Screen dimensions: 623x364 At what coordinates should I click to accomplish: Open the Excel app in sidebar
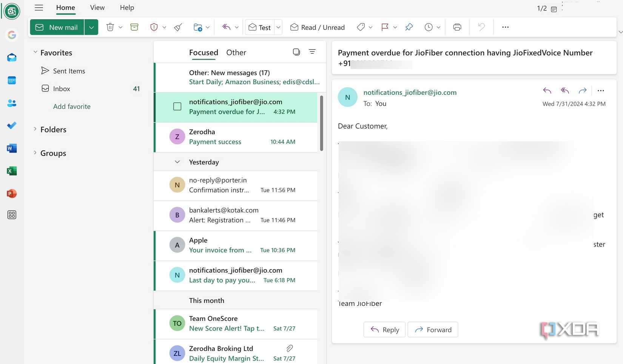point(12,171)
